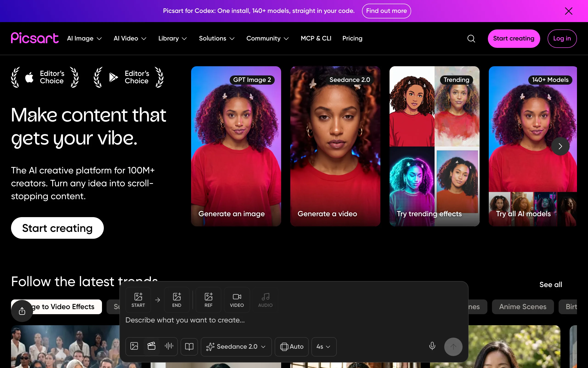Screen dimensions: 588x368
Task: Click the microphone voice input icon
Action: (x=432, y=346)
